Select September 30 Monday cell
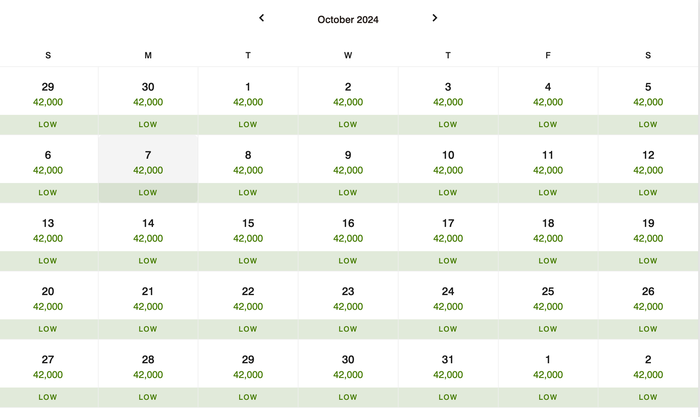 coord(148,101)
